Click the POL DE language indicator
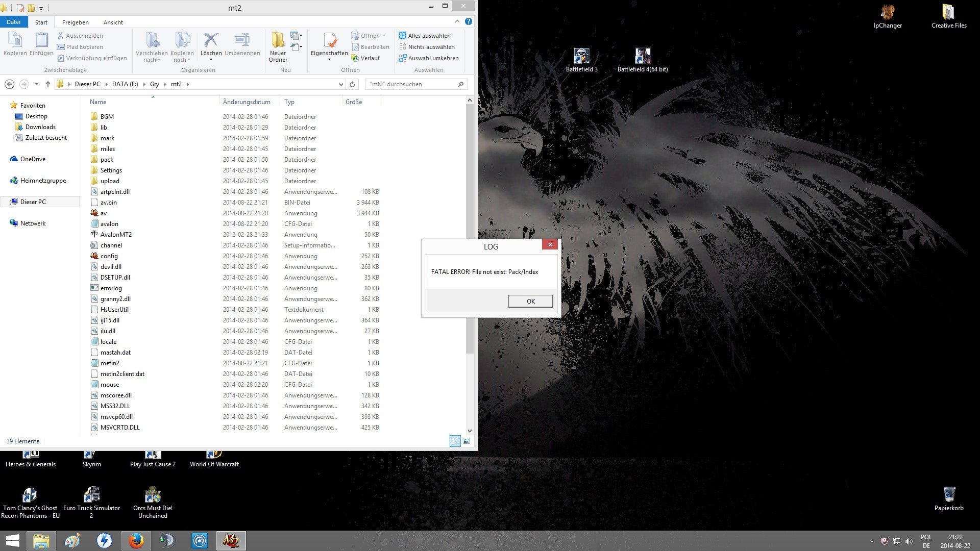Image resolution: width=980 pixels, height=551 pixels. coord(926,541)
